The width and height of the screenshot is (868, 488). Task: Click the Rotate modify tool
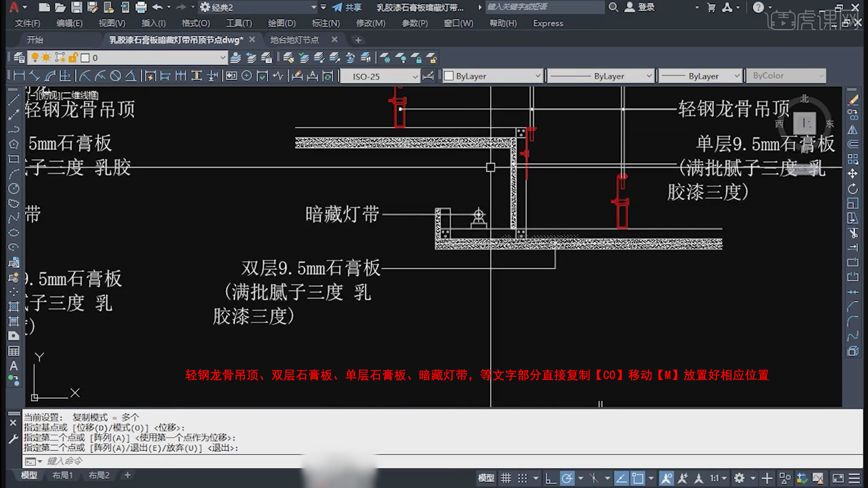pyautogui.click(x=853, y=188)
